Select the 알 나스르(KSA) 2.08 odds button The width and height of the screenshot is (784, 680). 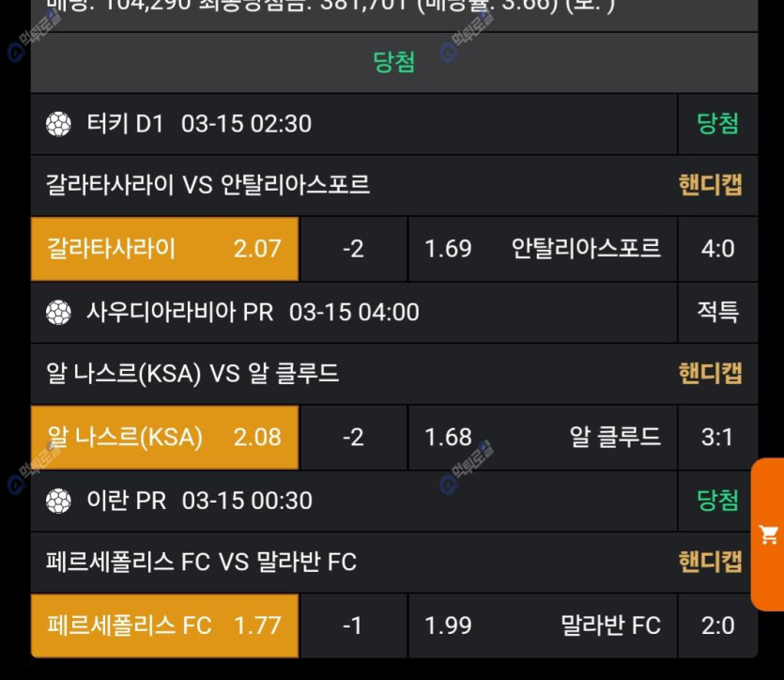[164, 437]
